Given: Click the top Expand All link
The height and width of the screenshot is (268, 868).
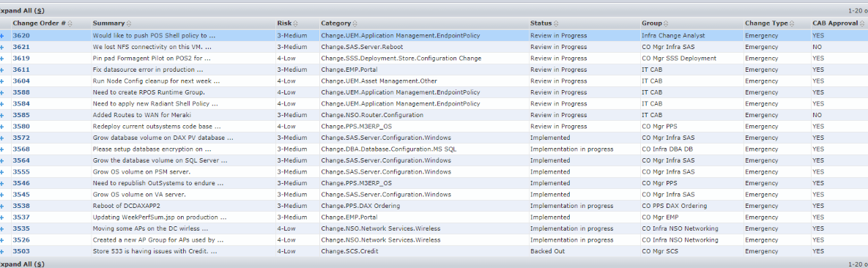Looking at the screenshot, I should 23,10.
